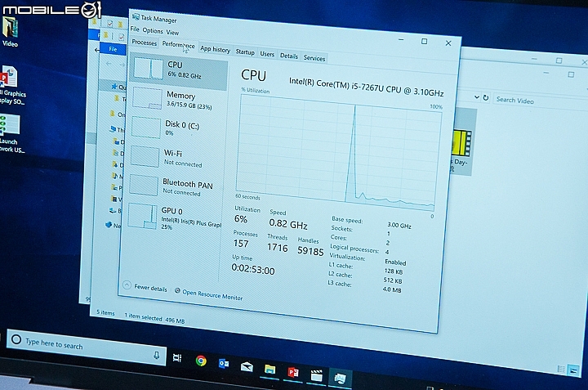588x390 pixels.
Task: Click the 'Type here to search' box
Action: 87,346
